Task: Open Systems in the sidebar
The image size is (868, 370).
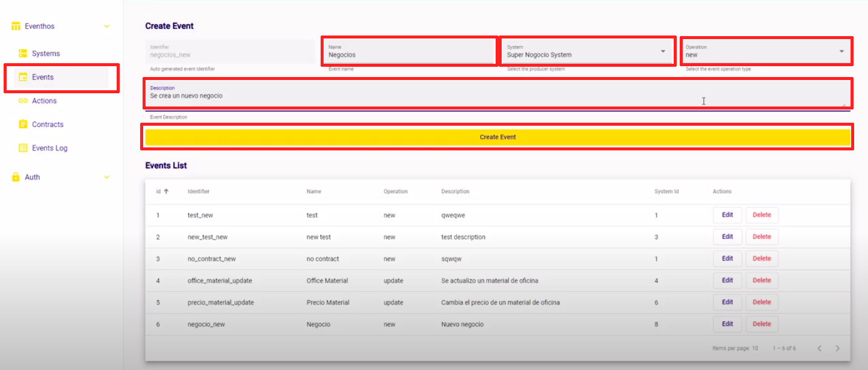Action: [46, 54]
